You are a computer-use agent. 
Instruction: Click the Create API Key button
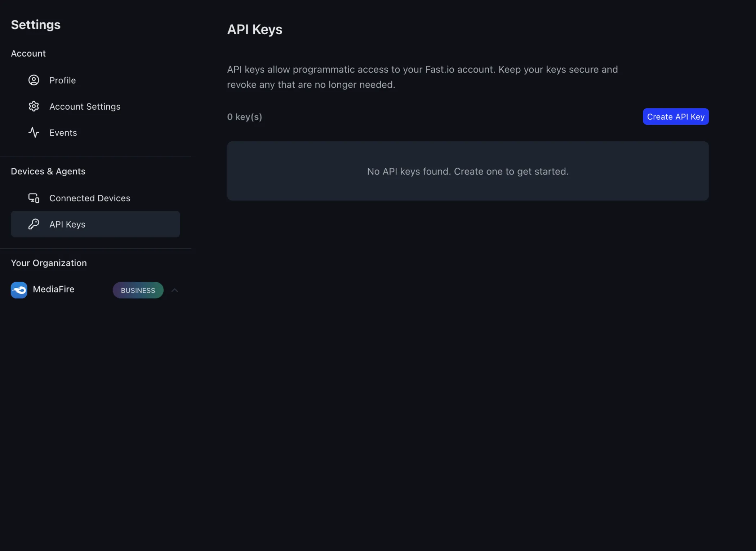[x=675, y=116]
